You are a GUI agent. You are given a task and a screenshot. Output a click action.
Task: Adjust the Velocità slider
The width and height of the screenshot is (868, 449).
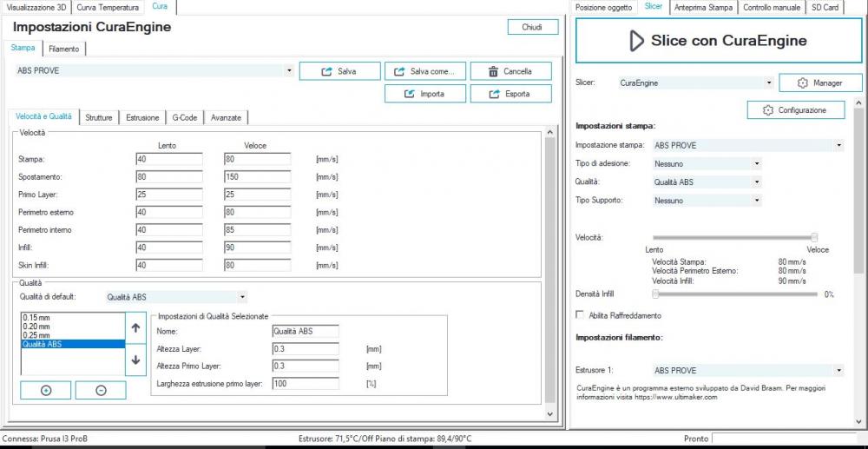[x=814, y=237]
